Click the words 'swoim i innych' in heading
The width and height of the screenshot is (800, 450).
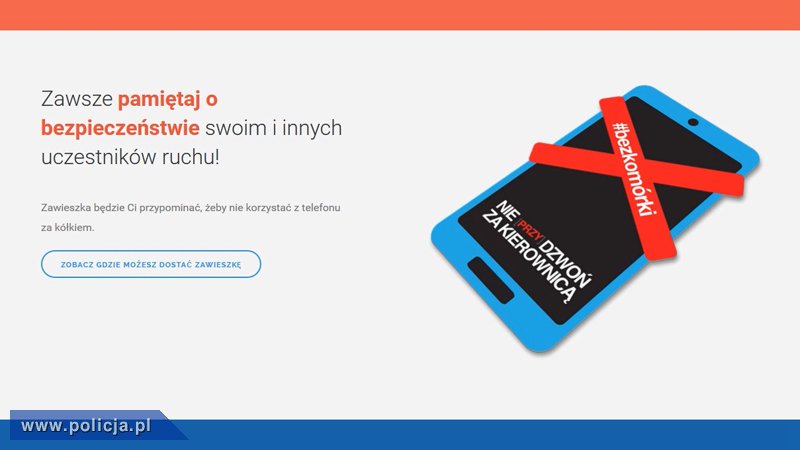(x=273, y=128)
